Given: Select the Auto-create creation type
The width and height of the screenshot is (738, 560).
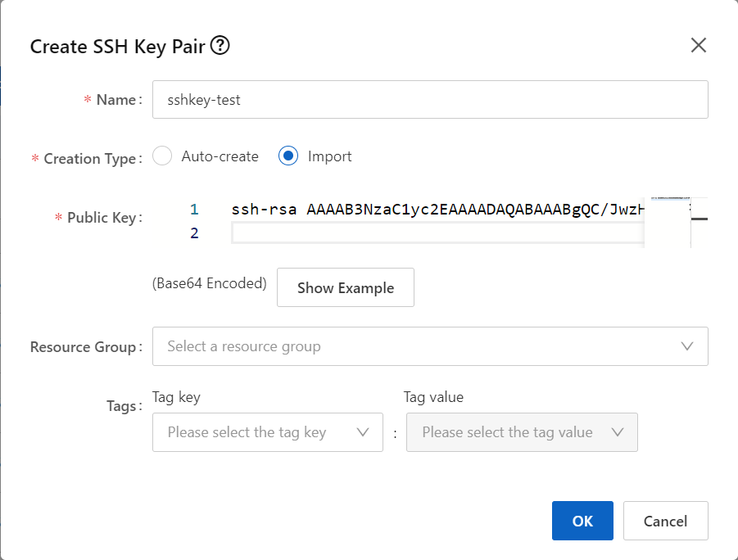Looking at the screenshot, I should point(162,156).
